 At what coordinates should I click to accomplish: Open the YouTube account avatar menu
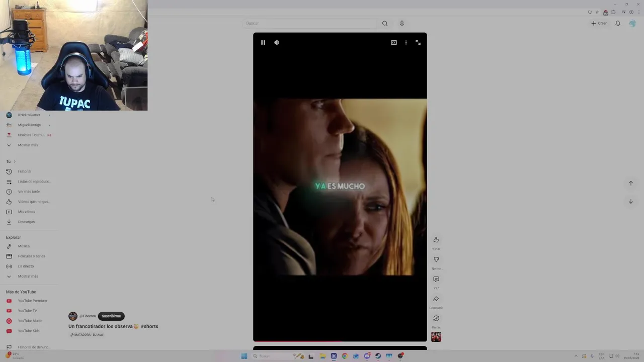632,23
